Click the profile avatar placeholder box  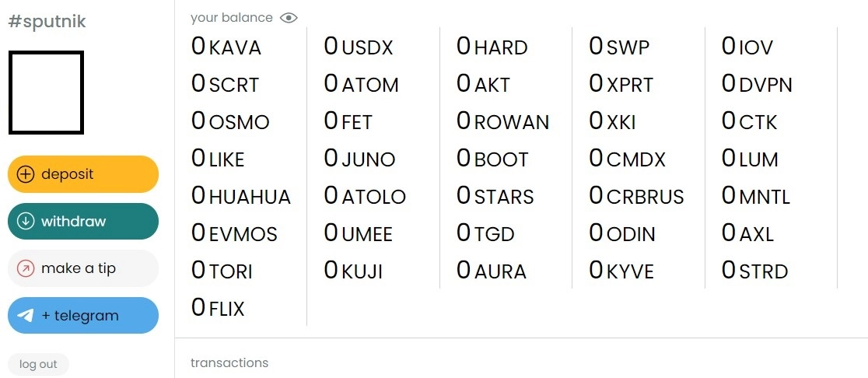point(46,93)
